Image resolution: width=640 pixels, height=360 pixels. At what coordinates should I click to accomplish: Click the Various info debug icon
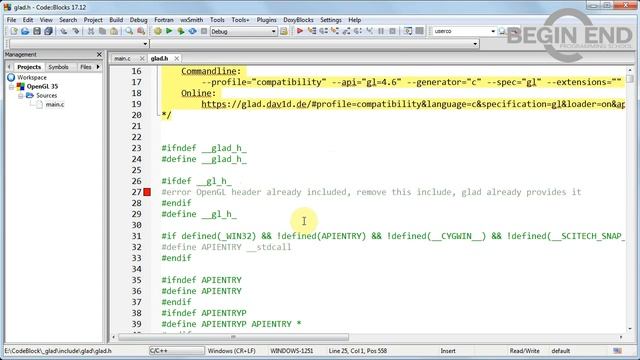[x=419, y=31]
